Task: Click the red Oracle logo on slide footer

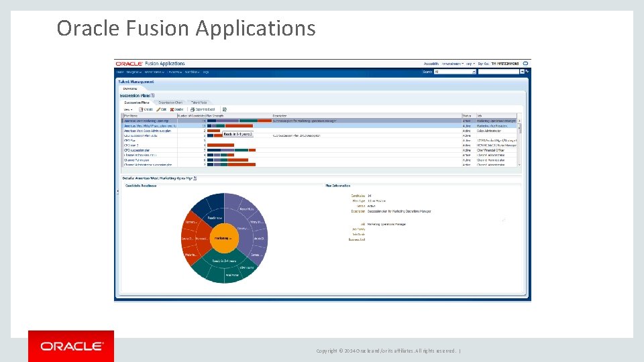Action: click(71, 346)
